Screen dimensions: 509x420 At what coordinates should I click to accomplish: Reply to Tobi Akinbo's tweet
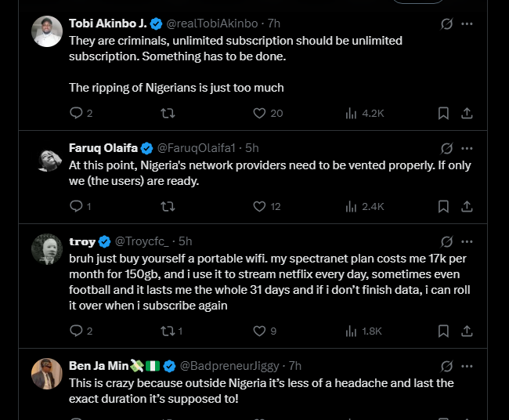76,113
